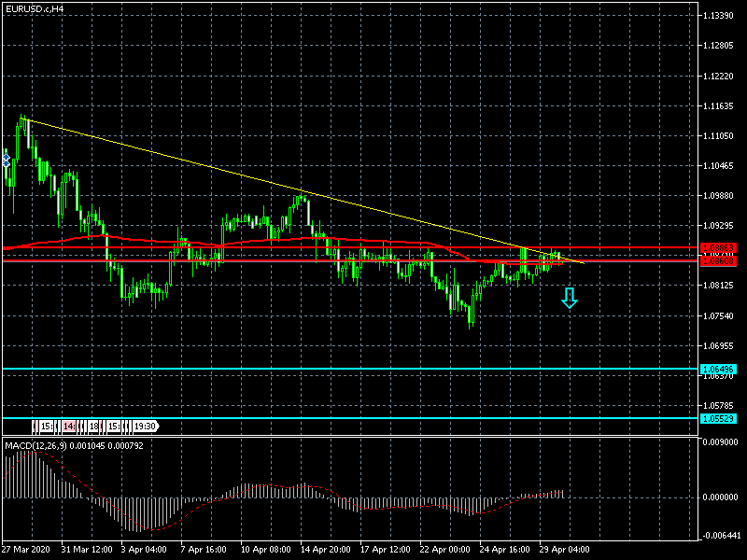Click the cyan 1.06496 price label
Viewport: 747px width, 560px height.
722,370
